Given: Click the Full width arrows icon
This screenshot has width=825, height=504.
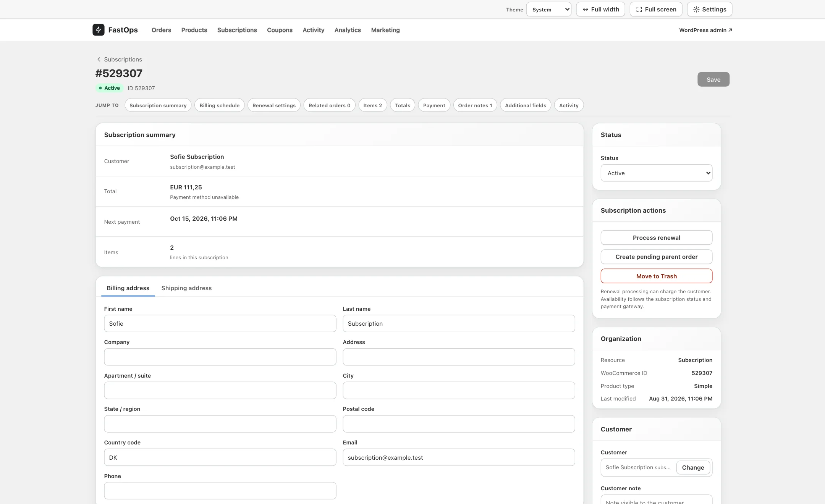Looking at the screenshot, I should pyautogui.click(x=585, y=10).
